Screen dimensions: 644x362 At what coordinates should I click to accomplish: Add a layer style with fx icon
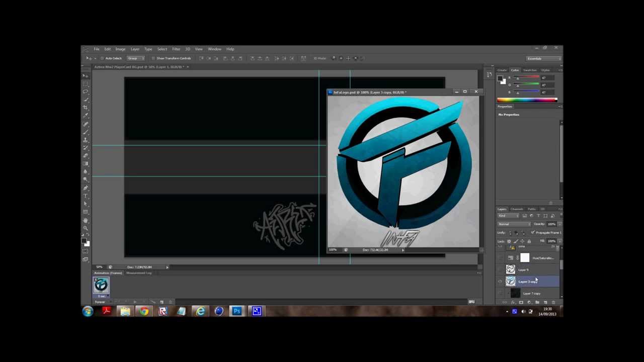pyautogui.click(x=513, y=302)
